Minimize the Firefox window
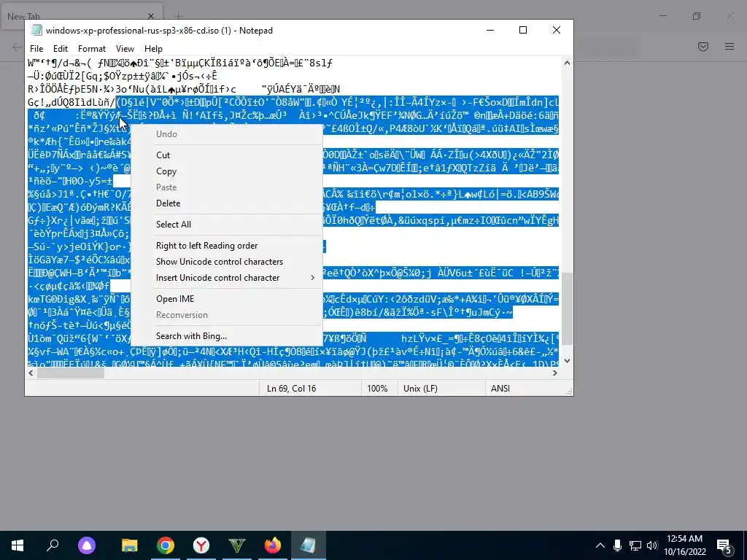747x560 pixels. tap(663, 16)
